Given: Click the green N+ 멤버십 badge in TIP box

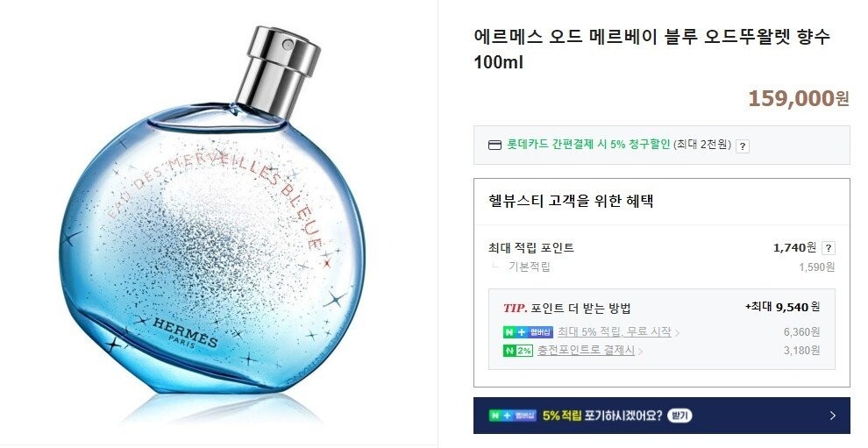Looking at the screenshot, I should [528, 332].
